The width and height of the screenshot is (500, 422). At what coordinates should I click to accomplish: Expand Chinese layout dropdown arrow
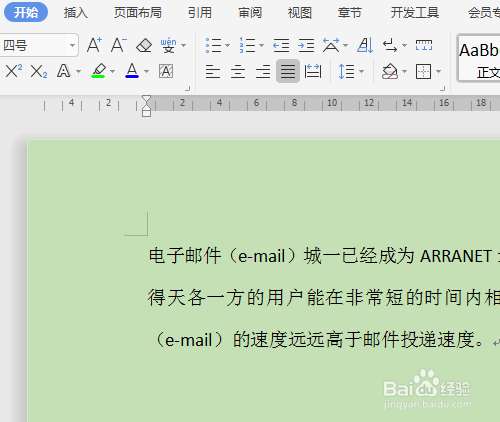[x=346, y=45]
